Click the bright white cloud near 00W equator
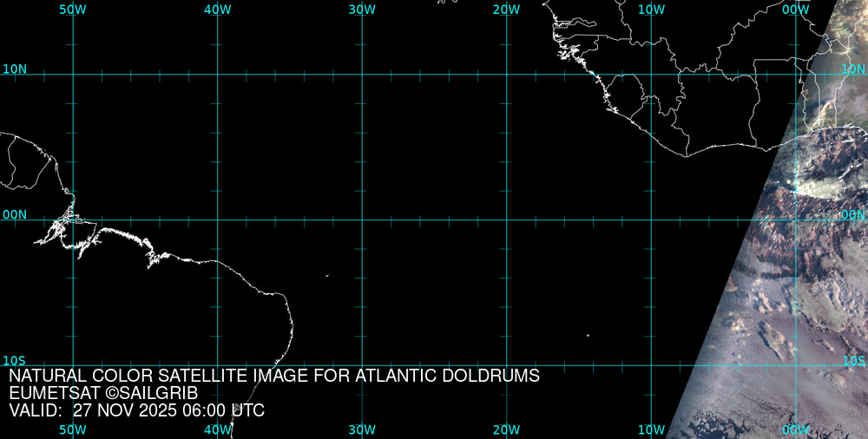Image resolution: width=868 pixels, height=439 pixels. [812, 187]
